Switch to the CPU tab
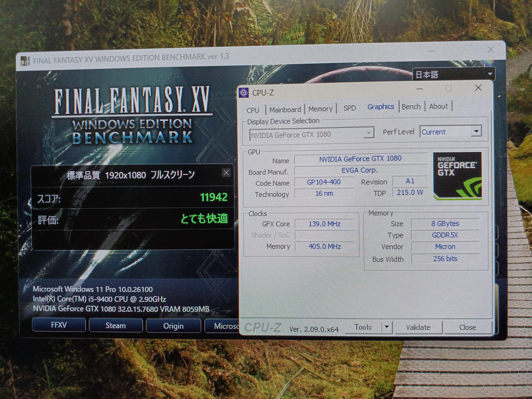 [x=253, y=110]
